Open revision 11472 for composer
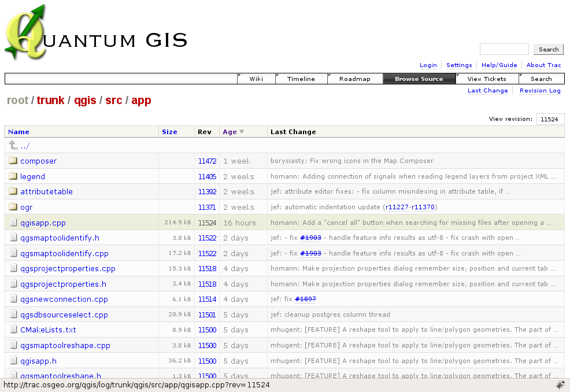The height and width of the screenshot is (392, 570). (207, 161)
